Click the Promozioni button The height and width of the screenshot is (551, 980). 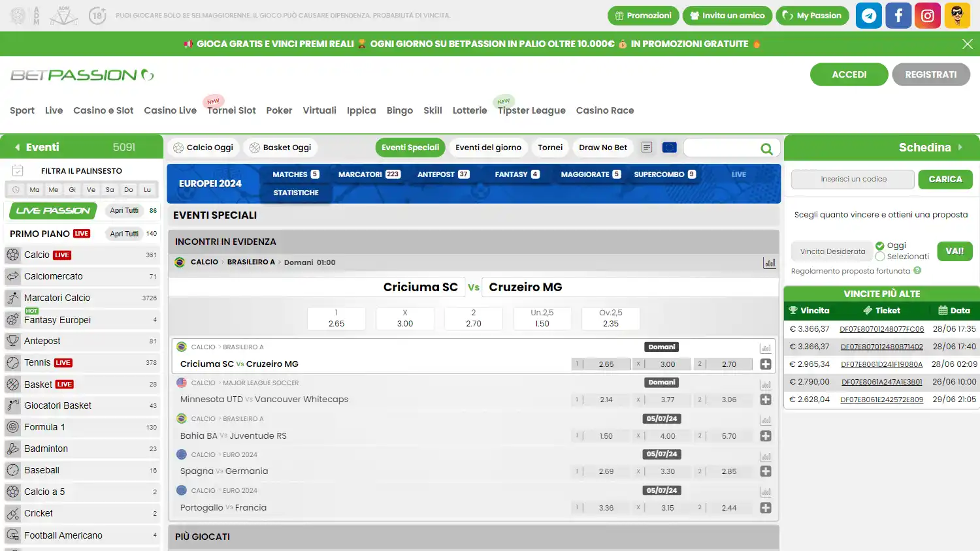click(x=644, y=16)
